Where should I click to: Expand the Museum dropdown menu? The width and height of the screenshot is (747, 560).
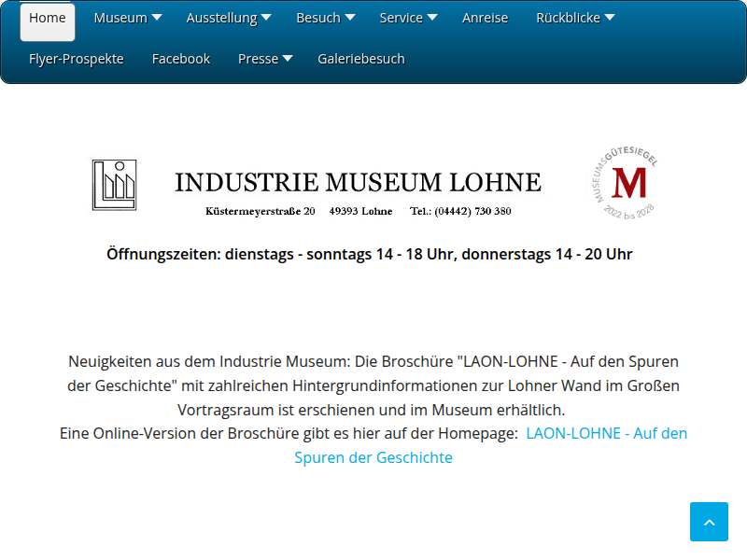coord(127,17)
